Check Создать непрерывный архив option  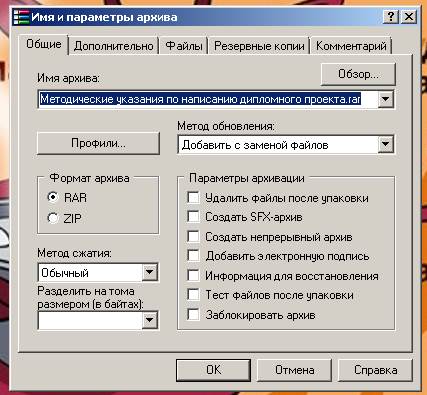194,236
